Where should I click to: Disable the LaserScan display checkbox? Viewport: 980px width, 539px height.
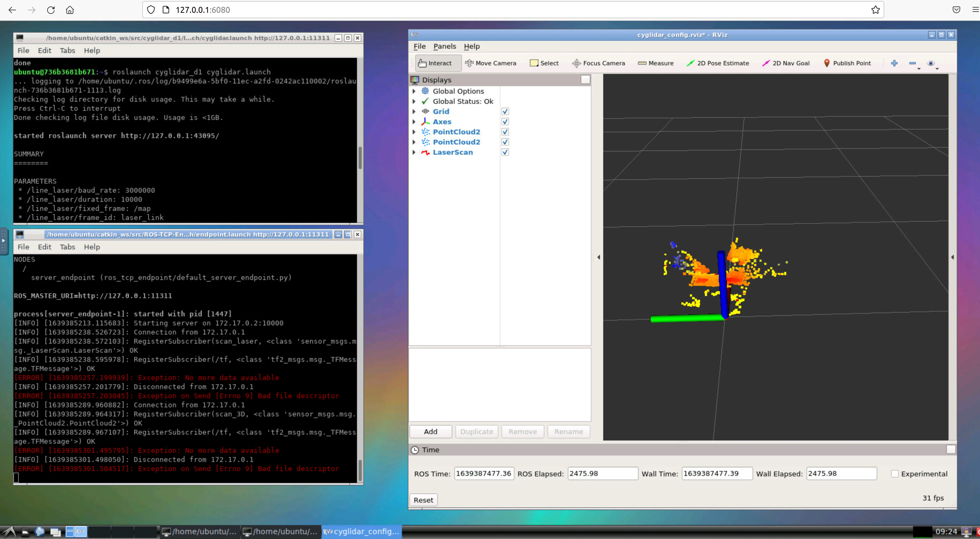tap(505, 152)
